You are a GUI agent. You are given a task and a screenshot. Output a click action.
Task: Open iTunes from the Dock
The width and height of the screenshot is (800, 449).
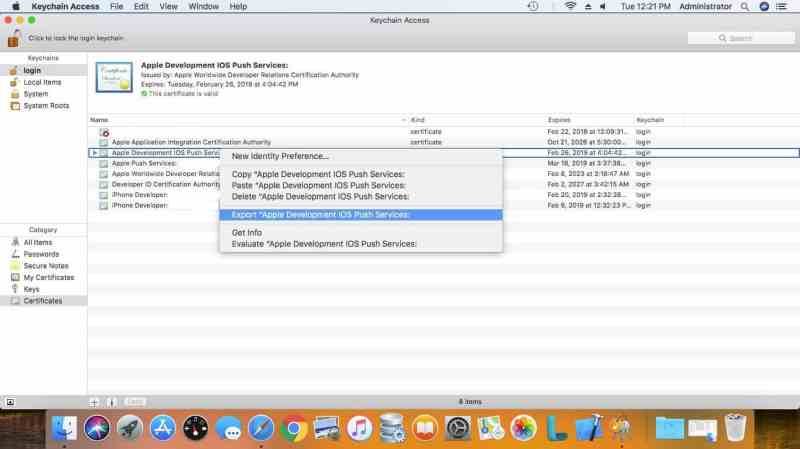coord(359,428)
